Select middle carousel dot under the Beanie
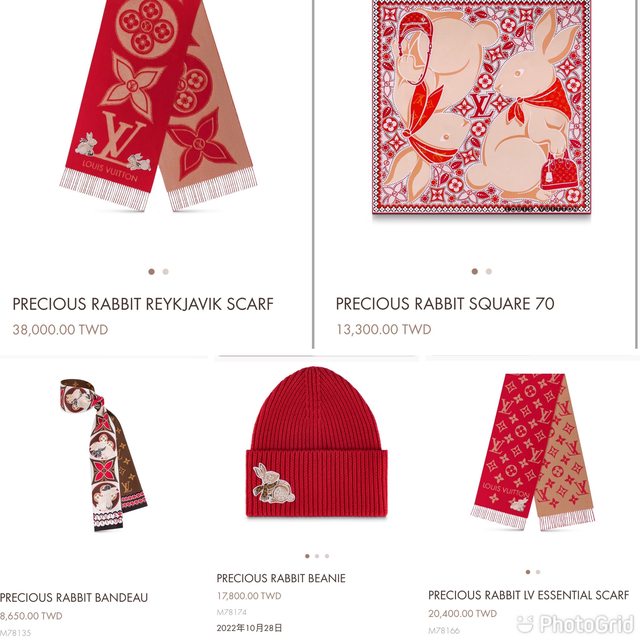The height and width of the screenshot is (640, 640). (317, 556)
